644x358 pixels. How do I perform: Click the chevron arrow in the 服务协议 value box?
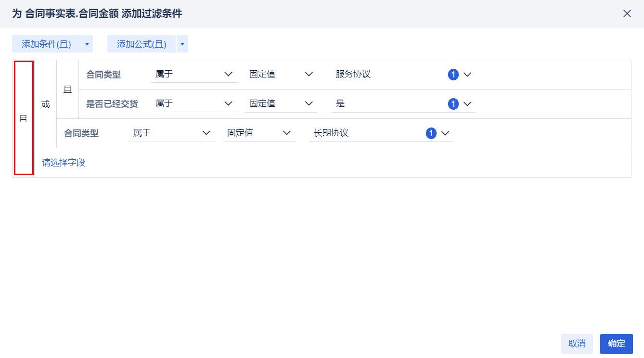pos(467,75)
